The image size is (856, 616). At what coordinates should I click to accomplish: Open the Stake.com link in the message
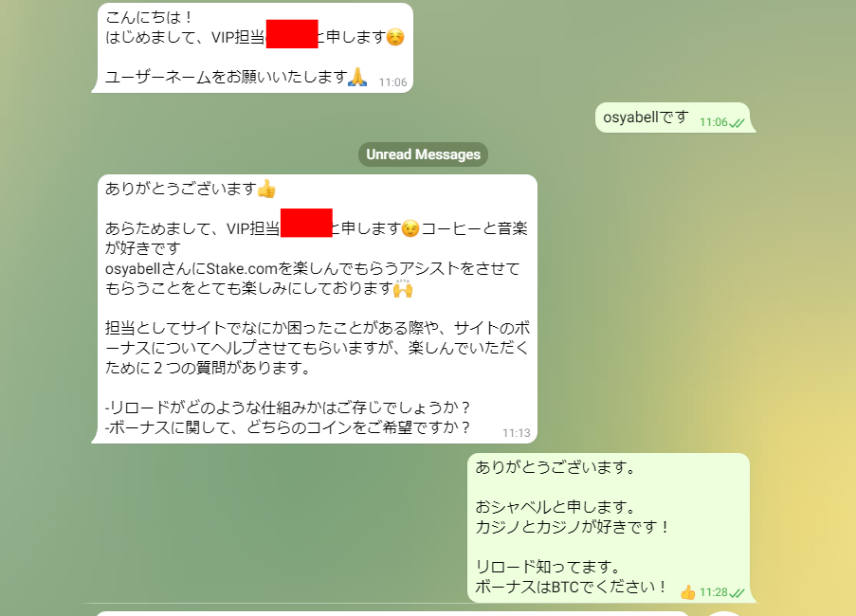click(242, 268)
